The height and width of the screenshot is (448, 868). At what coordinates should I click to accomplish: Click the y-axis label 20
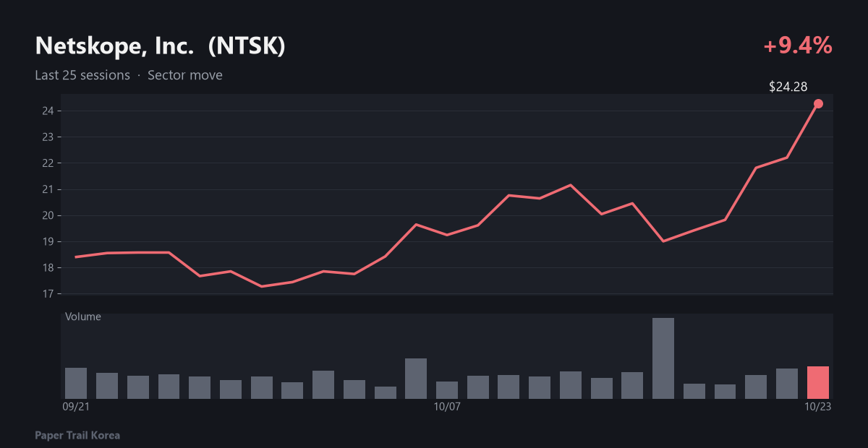click(48, 215)
